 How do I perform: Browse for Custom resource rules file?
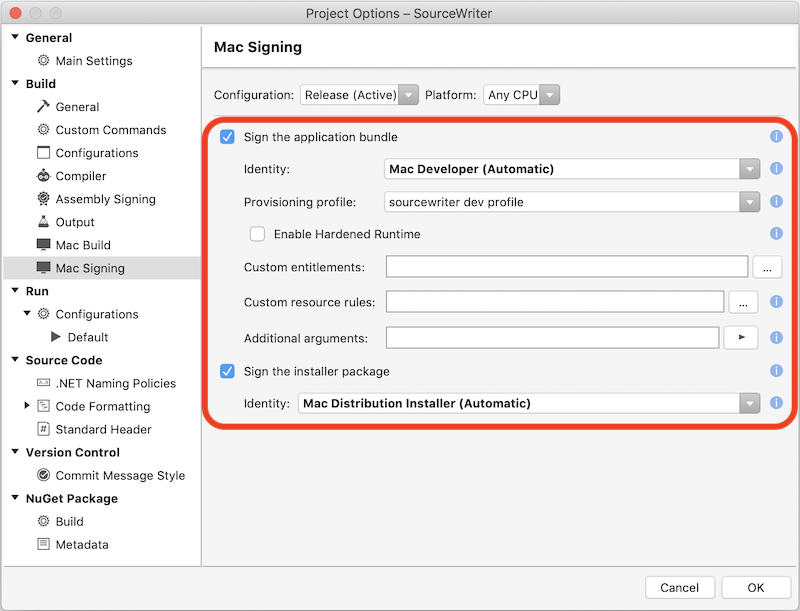pyautogui.click(x=743, y=302)
